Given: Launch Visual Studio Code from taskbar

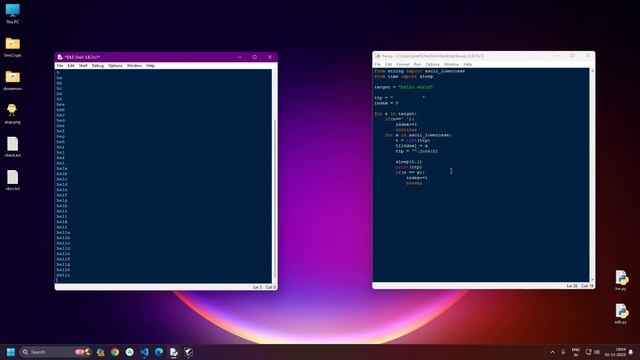Looking at the screenshot, I should point(144,352).
